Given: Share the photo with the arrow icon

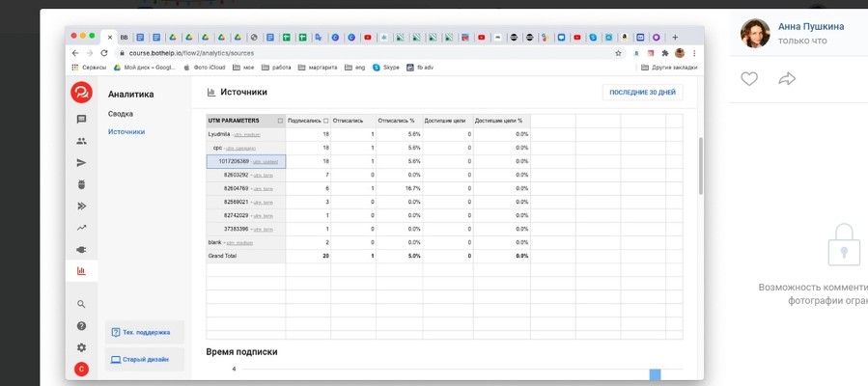Looking at the screenshot, I should coord(787,79).
